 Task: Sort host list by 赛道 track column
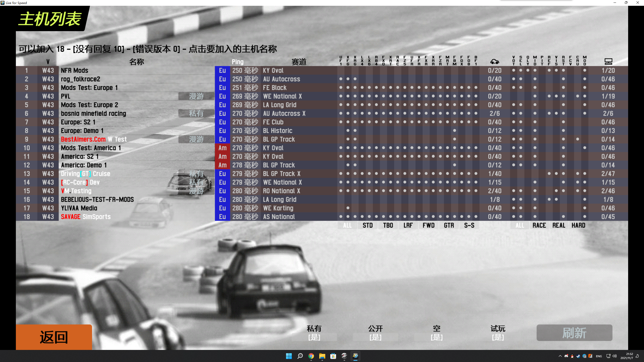(299, 62)
